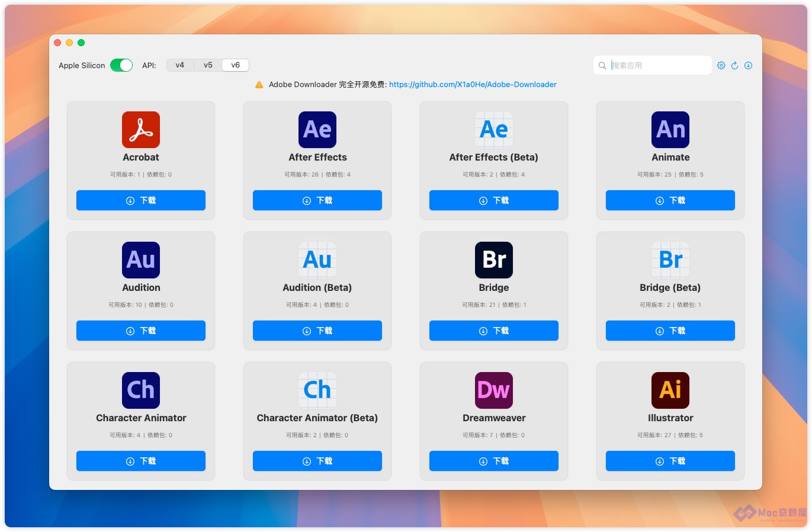
Task: Download Bridge (Beta)
Action: pyautogui.click(x=670, y=331)
